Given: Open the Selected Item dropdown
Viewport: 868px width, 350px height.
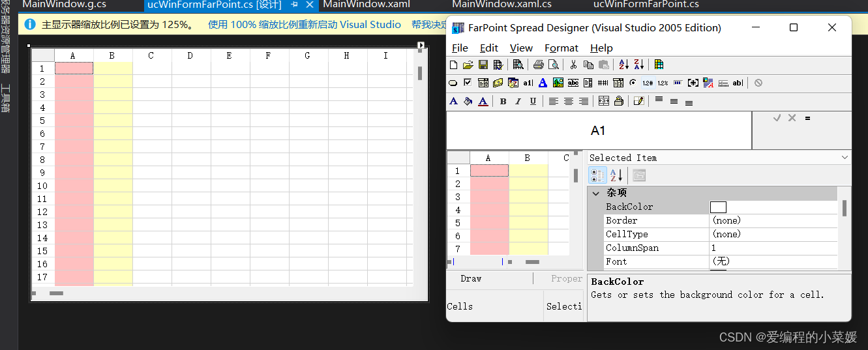Looking at the screenshot, I should (845, 158).
